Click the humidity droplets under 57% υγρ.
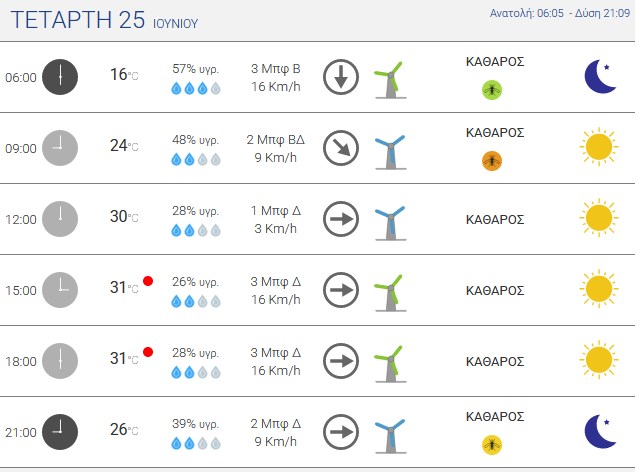The width and height of the screenshot is (637, 472). (196, 88)
